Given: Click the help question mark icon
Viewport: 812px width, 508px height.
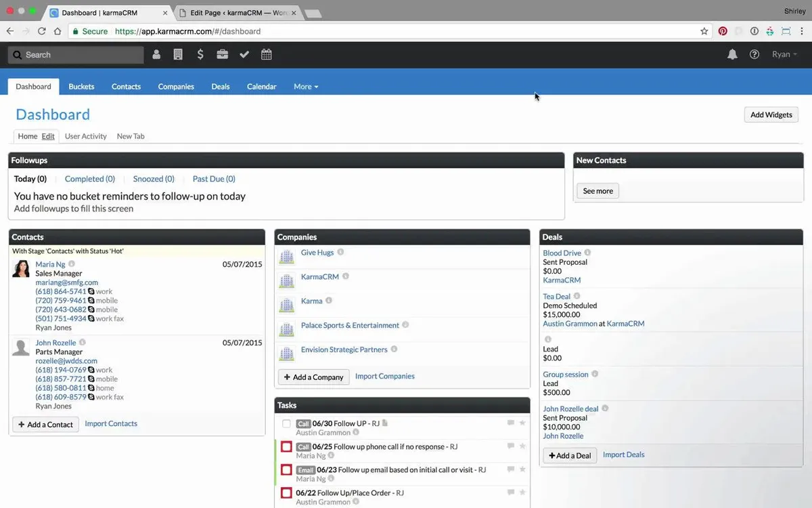Looking at the screenshot, I should coord(754,55).
